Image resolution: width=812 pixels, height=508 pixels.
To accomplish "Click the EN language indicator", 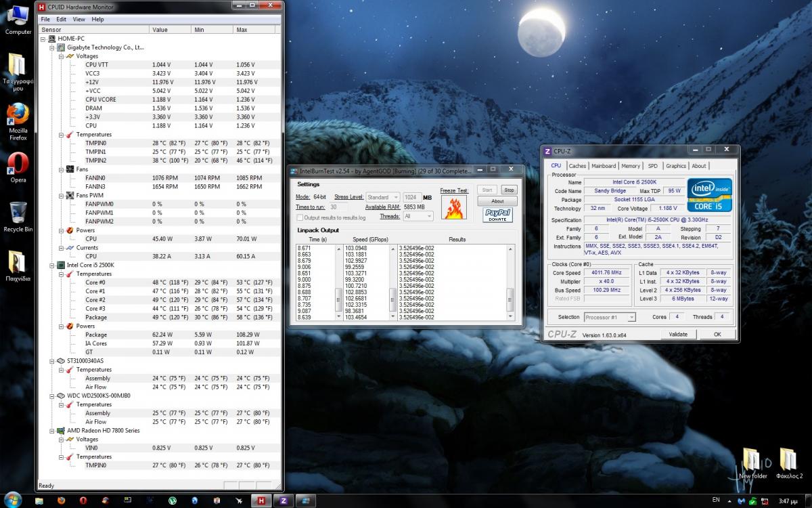I will click(717, 501).
